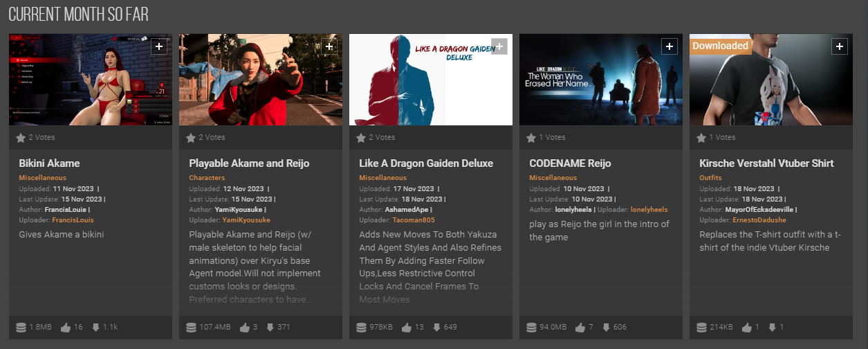The image size is (868, 349).
Task: Click the thumbs-up icon on CODENAME Reijo card
Action: [x=582, y=327]
